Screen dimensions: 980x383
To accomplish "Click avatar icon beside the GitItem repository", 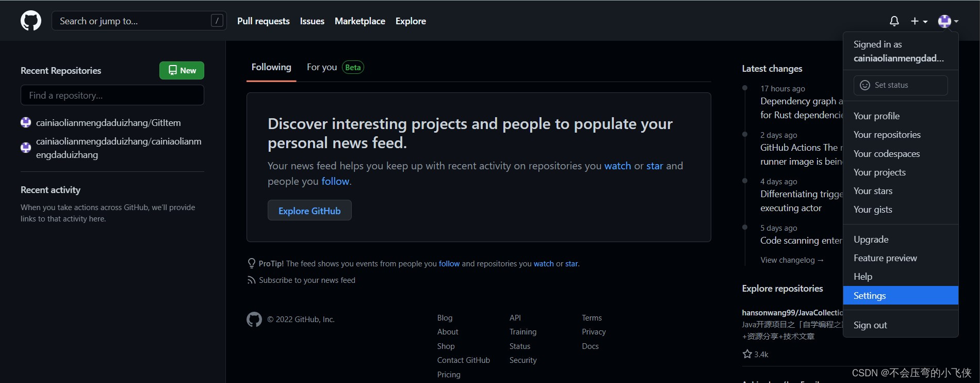I will [x=26, y=122].
